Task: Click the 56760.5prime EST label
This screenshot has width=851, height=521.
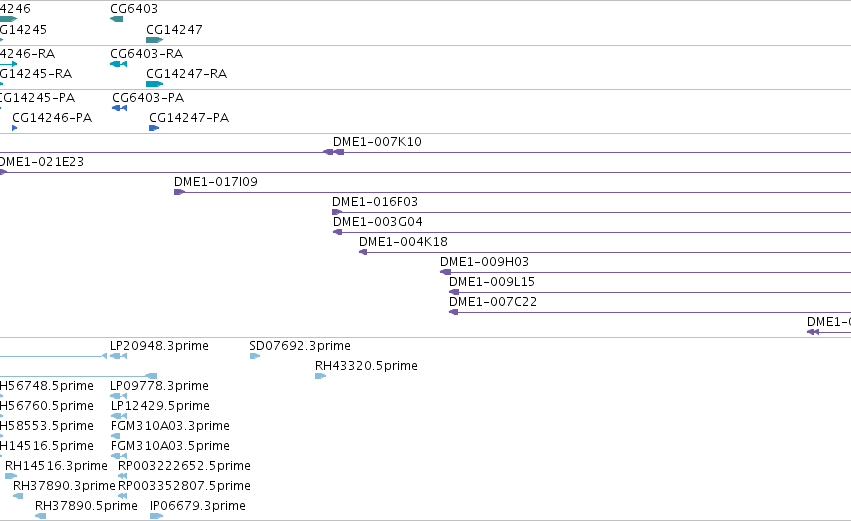Action: [x=47, y=406]
